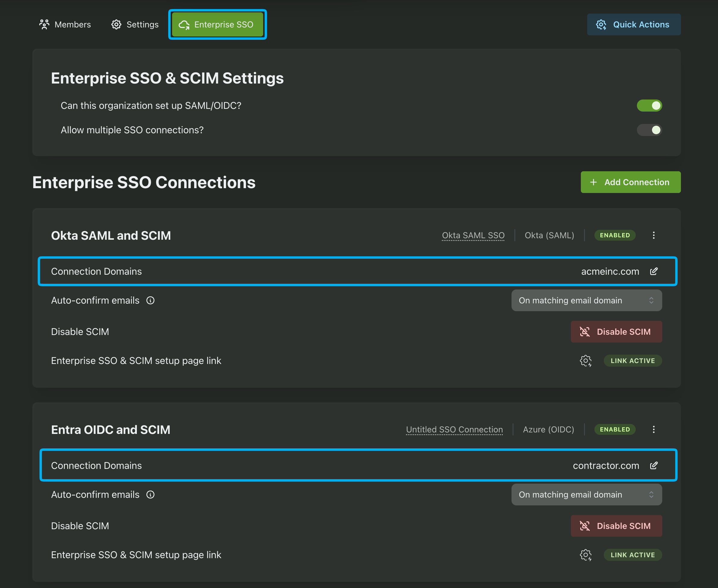Click the LINK ACTIVE badge for Okta connection
Image resolution: width=718 pixels, height=588 pixels.
pyautogui.click(x=633, y=361)
